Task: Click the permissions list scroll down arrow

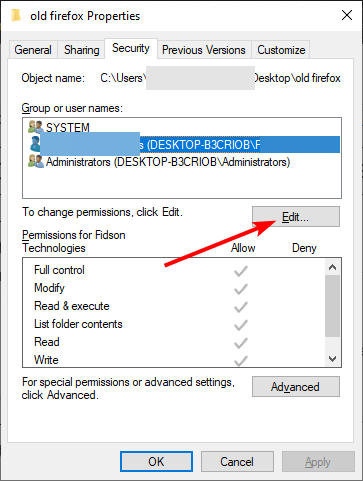Action: tap(332, 359)
